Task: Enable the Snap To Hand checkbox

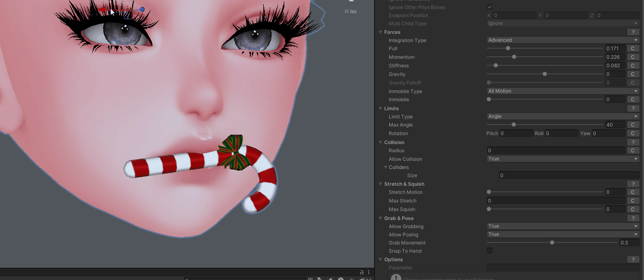Action: 490,251
